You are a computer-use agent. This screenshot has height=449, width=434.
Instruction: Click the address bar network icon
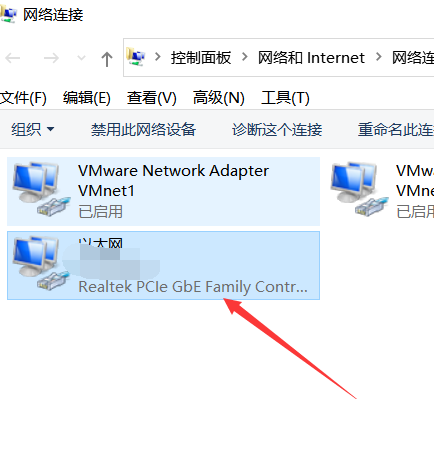point(135,57)
